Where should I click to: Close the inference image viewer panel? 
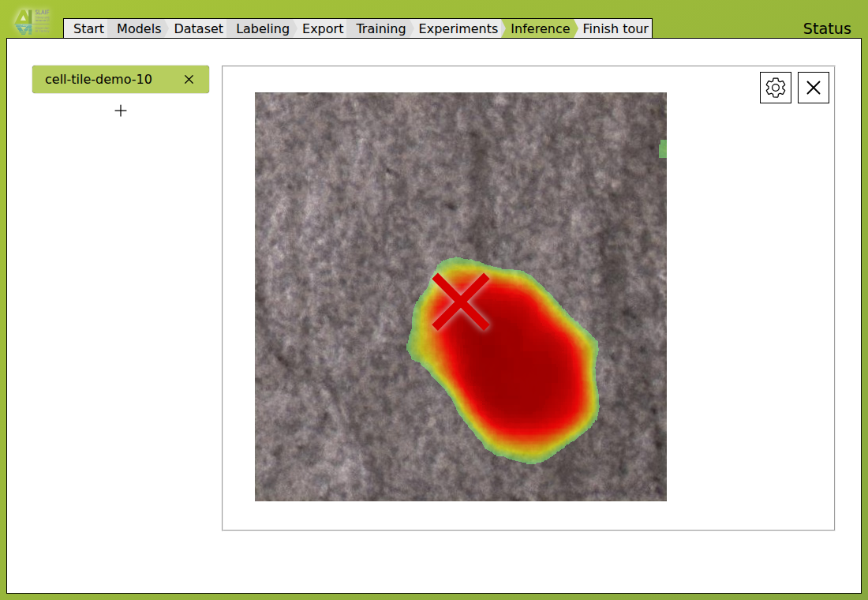[814, 88]
